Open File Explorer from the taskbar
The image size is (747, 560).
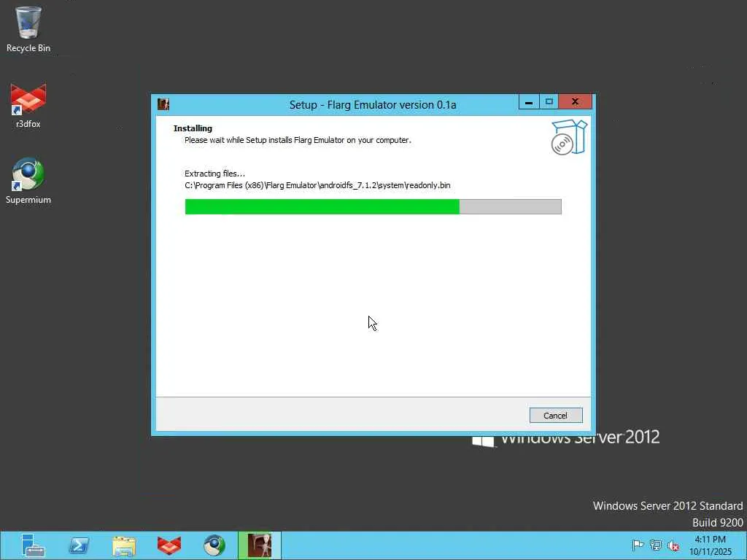tap(124, 545)
